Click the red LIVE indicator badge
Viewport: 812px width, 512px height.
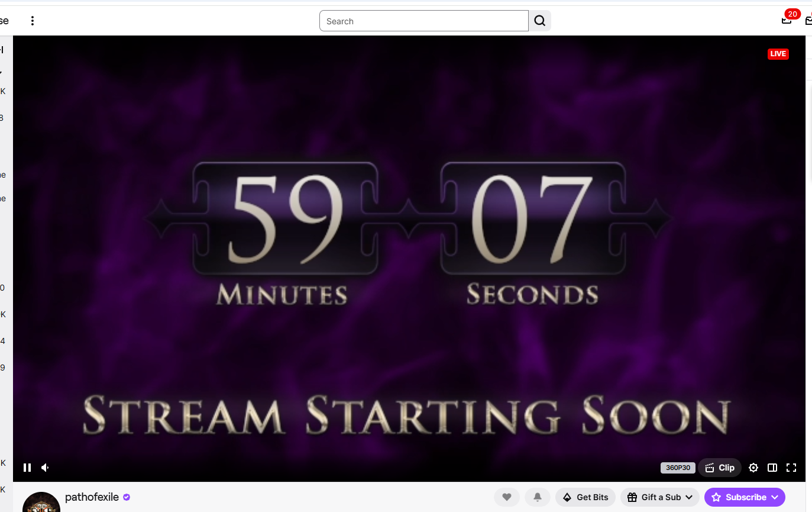[x=778, y=54]
